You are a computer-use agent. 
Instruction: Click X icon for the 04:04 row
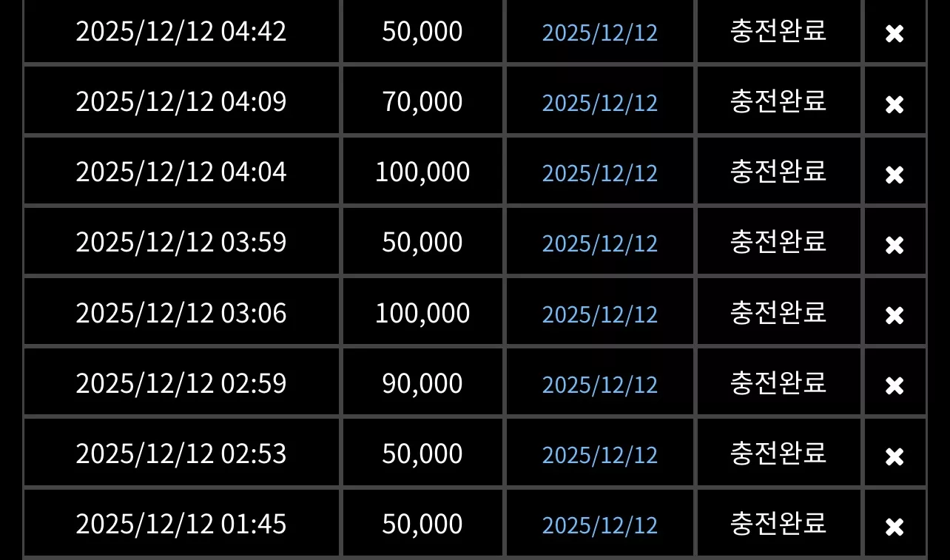coord(895,175)
